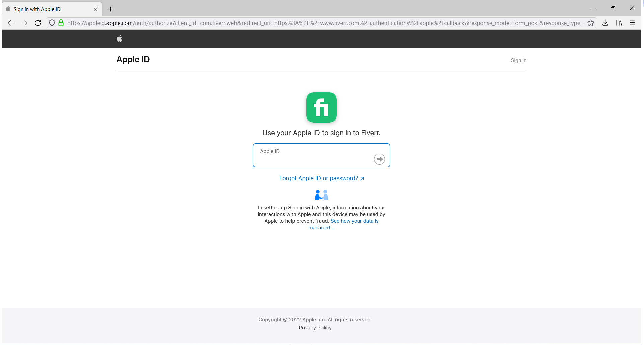The width and height of the screenshot is (644, 345).
Task: Click the back navigation arrow
Action: [11, 23]
